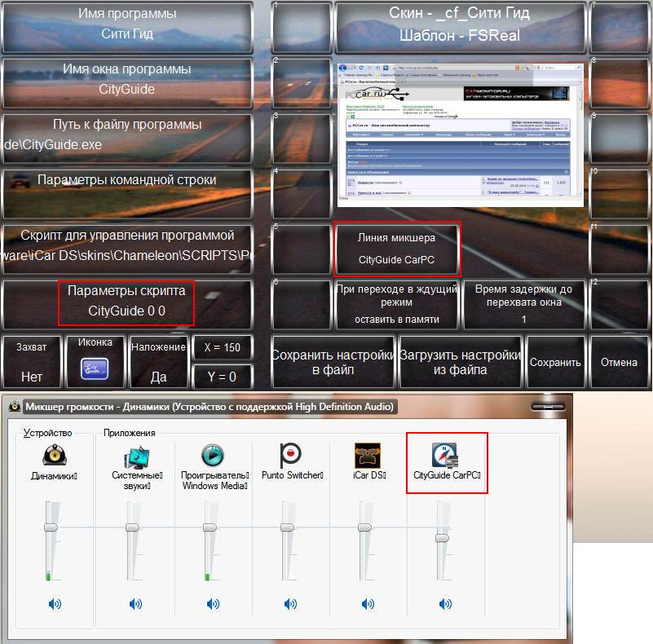Select slot button number 6
Image resolution: width=653 pixels, height=644 pixels.
[x=301, y=305]
